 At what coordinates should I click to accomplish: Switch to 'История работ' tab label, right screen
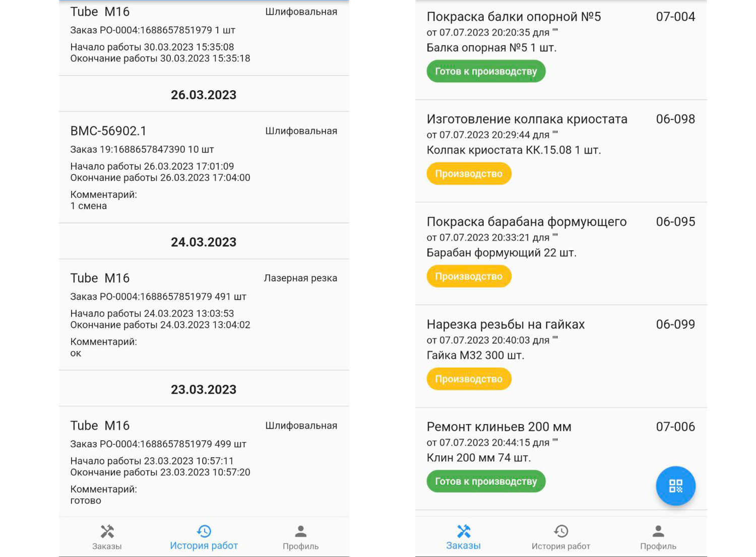(x=560, y=546)
